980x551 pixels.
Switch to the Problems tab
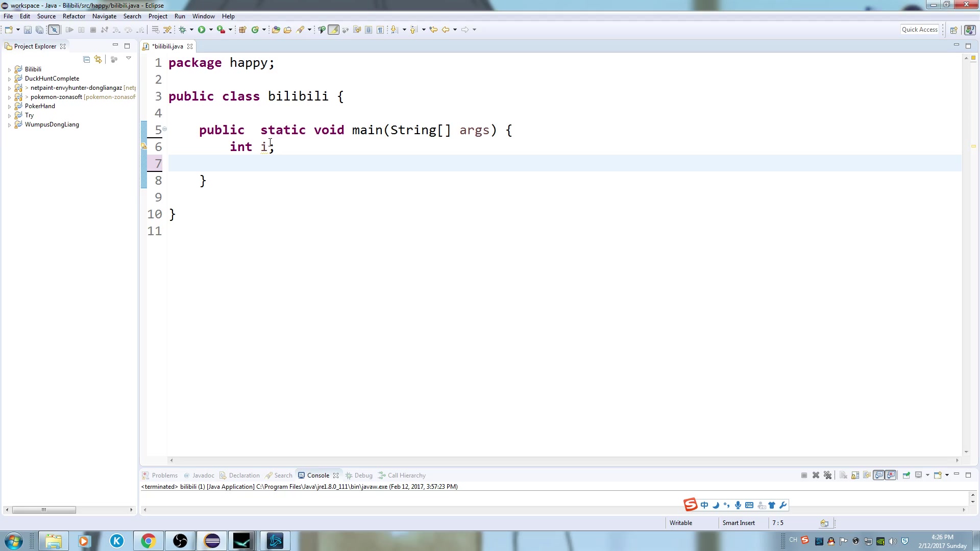(x=164, y=475)
